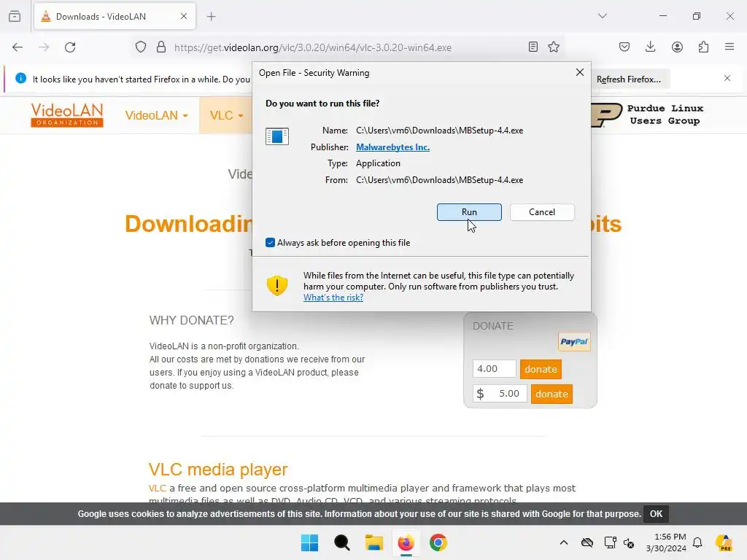Click the Purdue Linux Users Group logo
The height and width of the screenshot is (560, 747).
click(x=648, y=114)
